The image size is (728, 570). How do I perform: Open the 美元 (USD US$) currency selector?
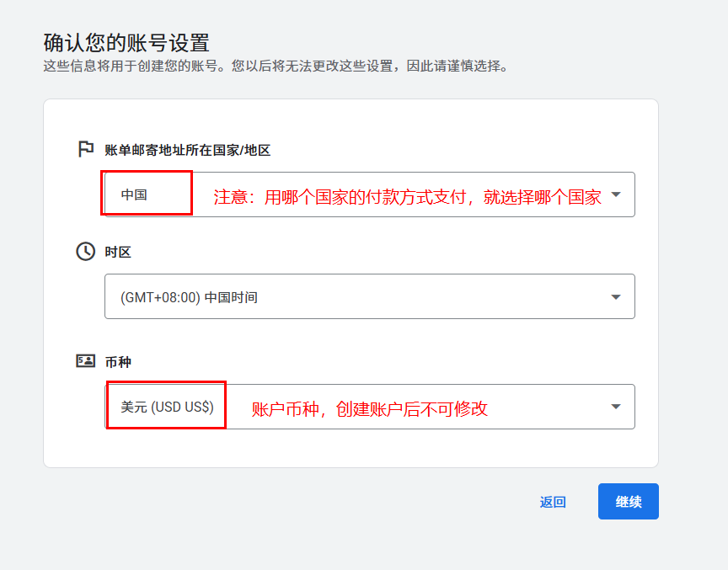[167, 407]
